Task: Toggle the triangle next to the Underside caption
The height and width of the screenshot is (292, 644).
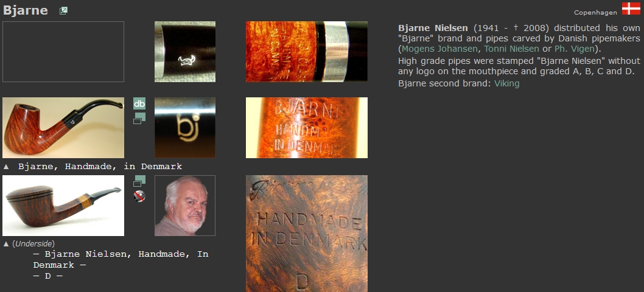Action: point(6,244)
